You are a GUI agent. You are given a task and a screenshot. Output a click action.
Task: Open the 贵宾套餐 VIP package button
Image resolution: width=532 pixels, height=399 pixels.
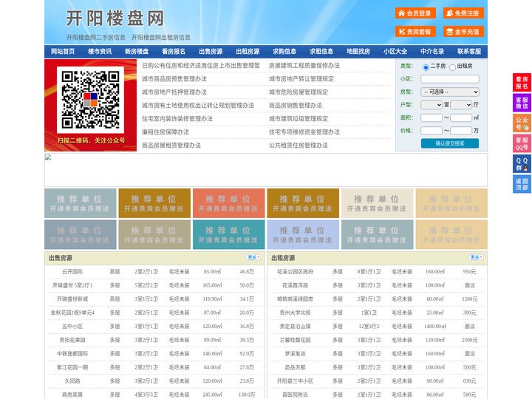point(415,32)
